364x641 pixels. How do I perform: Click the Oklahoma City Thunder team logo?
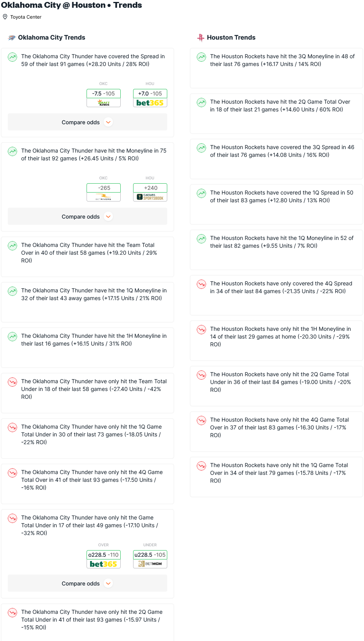(12, 38)
